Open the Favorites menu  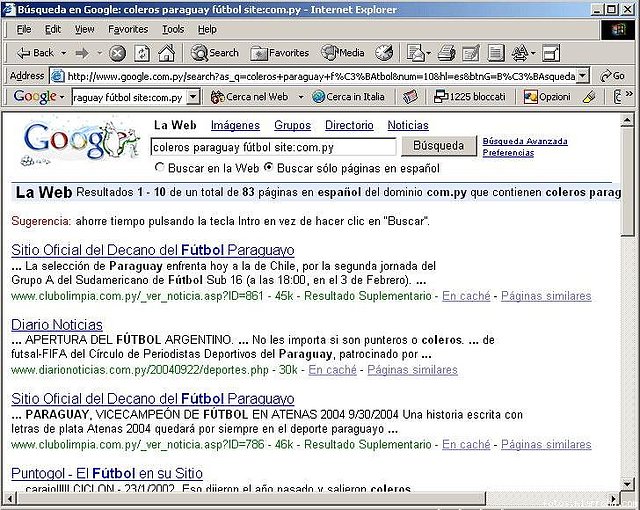point(128,29)
